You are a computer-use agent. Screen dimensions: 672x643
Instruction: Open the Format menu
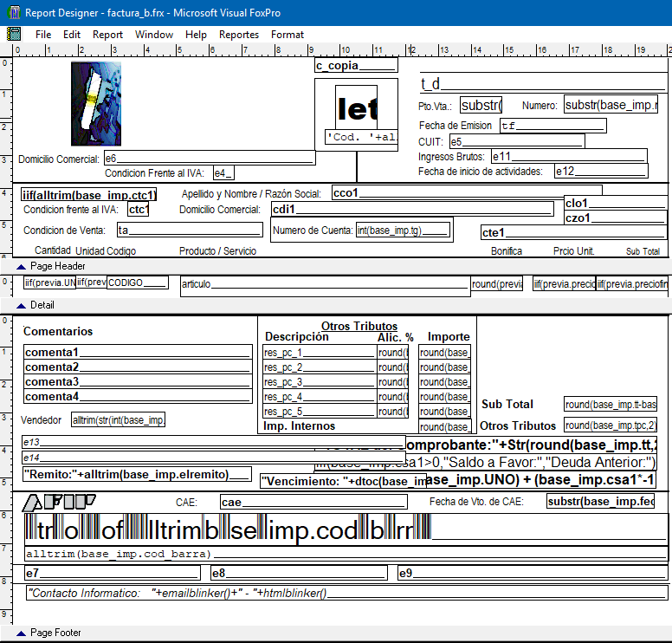point(288,35)
